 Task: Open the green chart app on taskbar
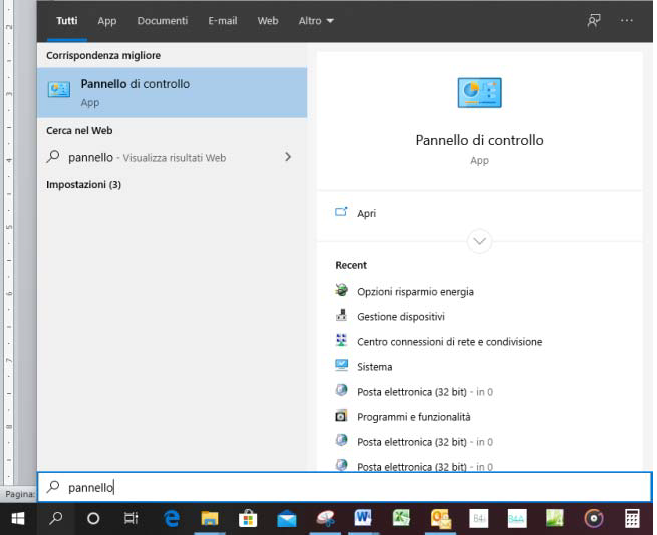[x=555, y=519]
